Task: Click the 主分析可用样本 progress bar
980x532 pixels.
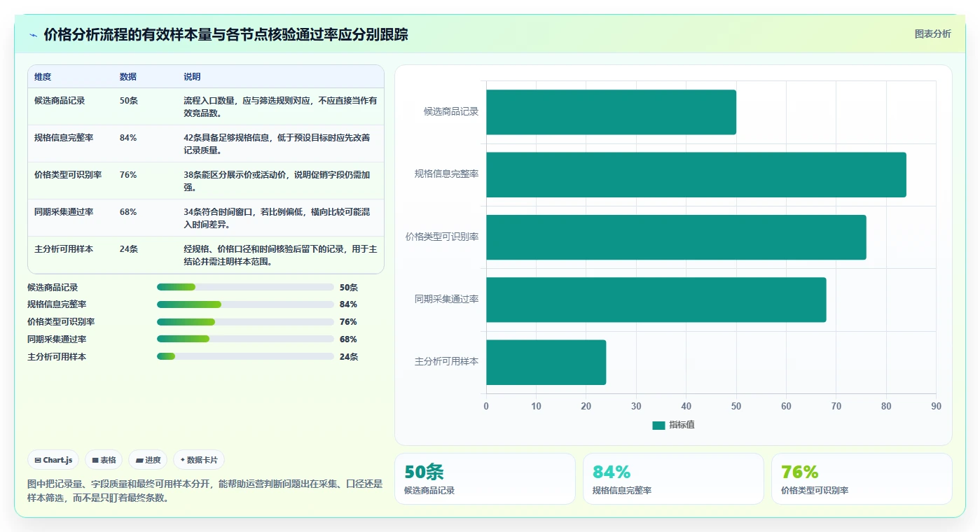Action: [x=245, y=356]
